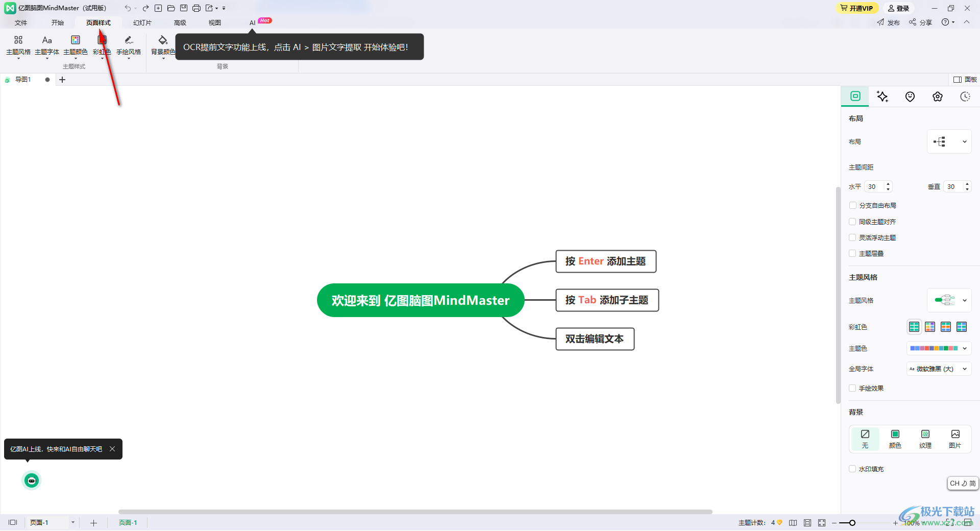Choose 颜色 background fill option

pos(895,439)
